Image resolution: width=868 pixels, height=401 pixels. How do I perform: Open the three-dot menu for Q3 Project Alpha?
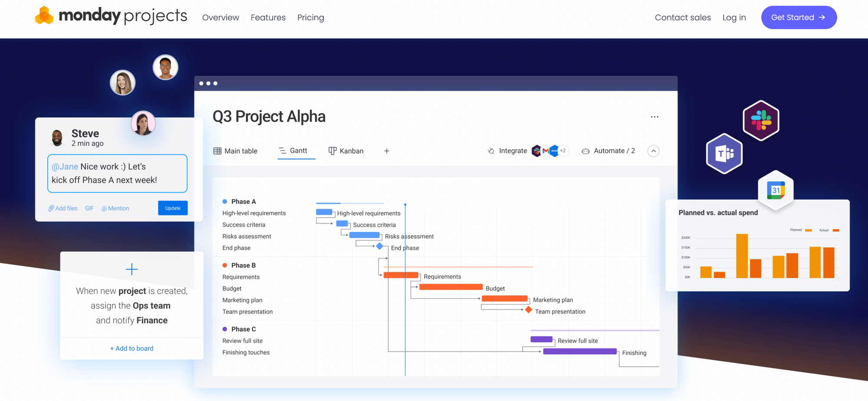coord(654,117)
